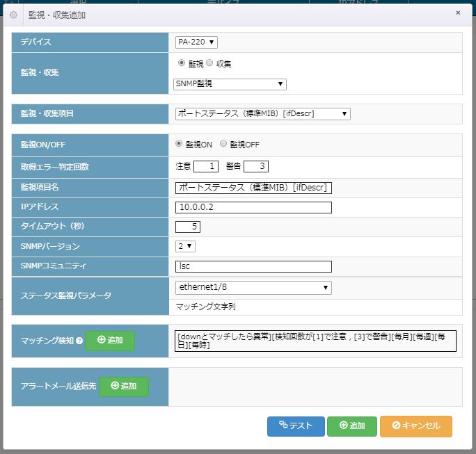Expand the SNMP監視 type dropdown
Screen dimensions: 476x454
coord(230,84)
